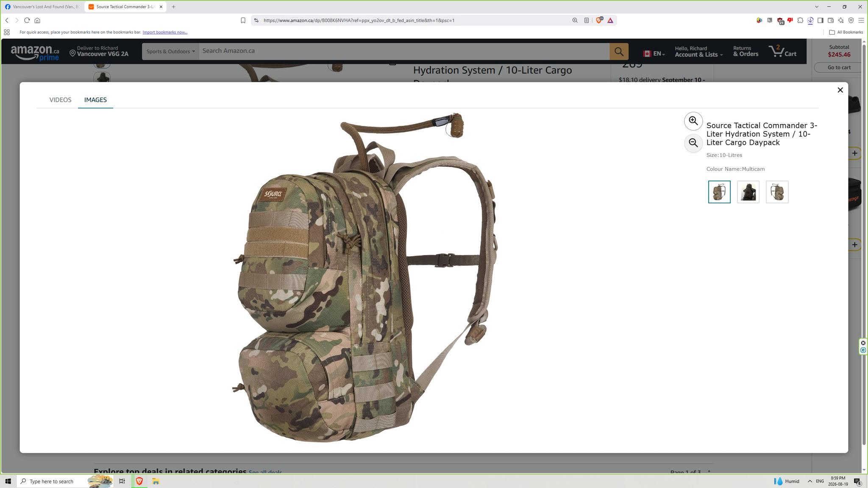Image resolution: width=868 pixels, height=488 pixels.
Task: Open Returns & Orders
Action: 746,52
